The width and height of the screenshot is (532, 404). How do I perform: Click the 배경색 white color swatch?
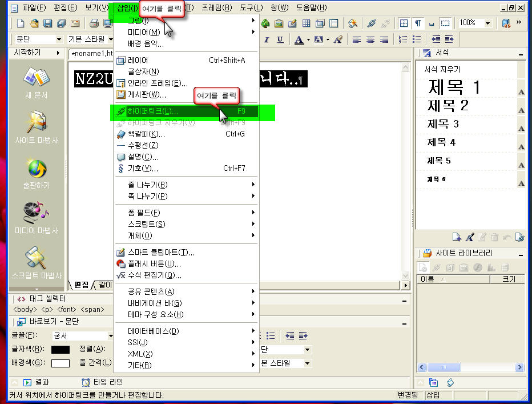tap(61, 363)
